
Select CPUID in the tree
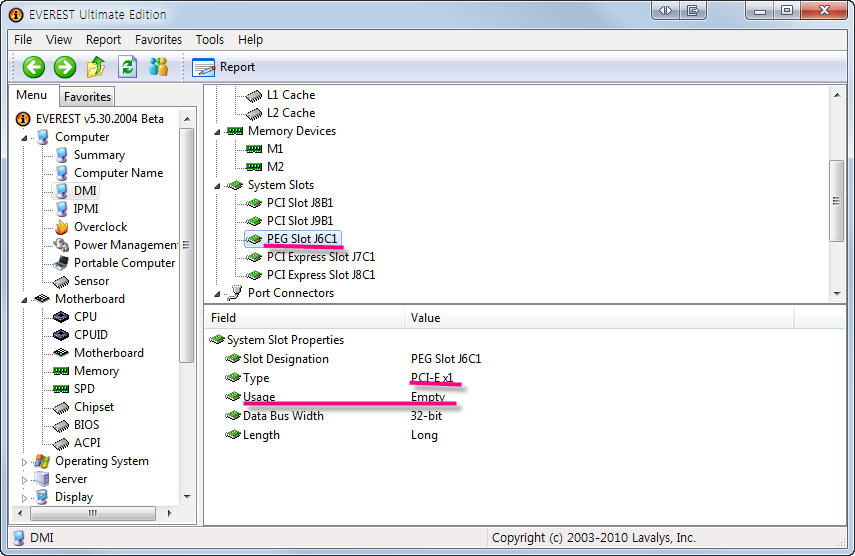[x=91, y=335]
